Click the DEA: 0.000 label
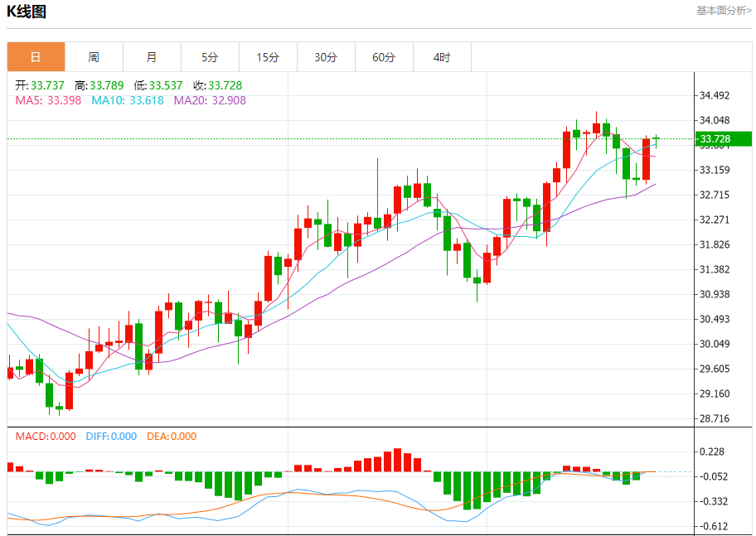756x536 pixels. [172, 437]
